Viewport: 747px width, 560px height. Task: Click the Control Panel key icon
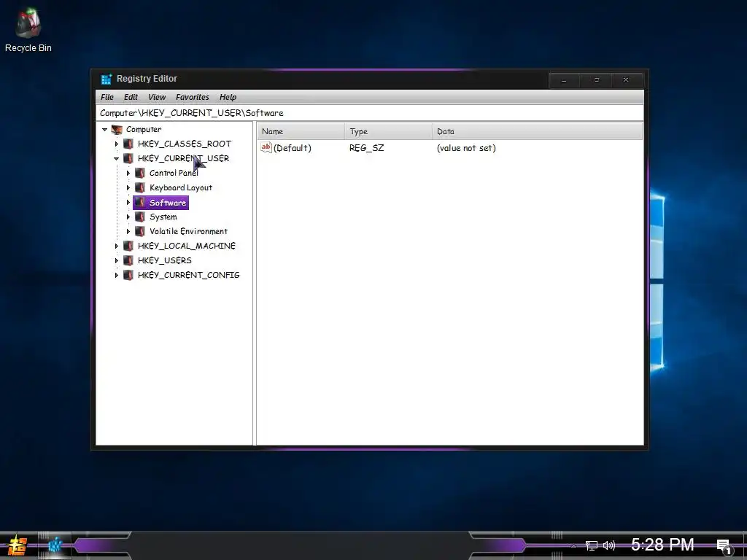[140, 173]
